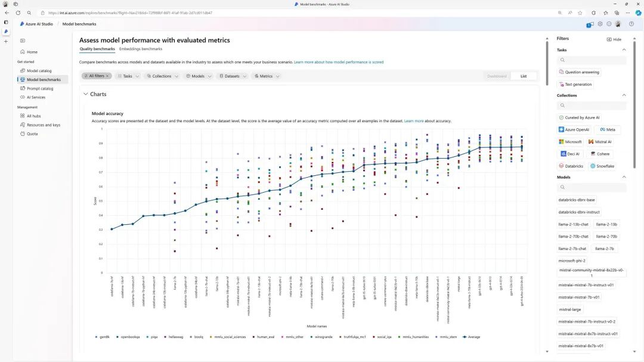Click the Azure AI Studio logo
Image resolution: width=644 pixels, height=362 pixels.
22,24
